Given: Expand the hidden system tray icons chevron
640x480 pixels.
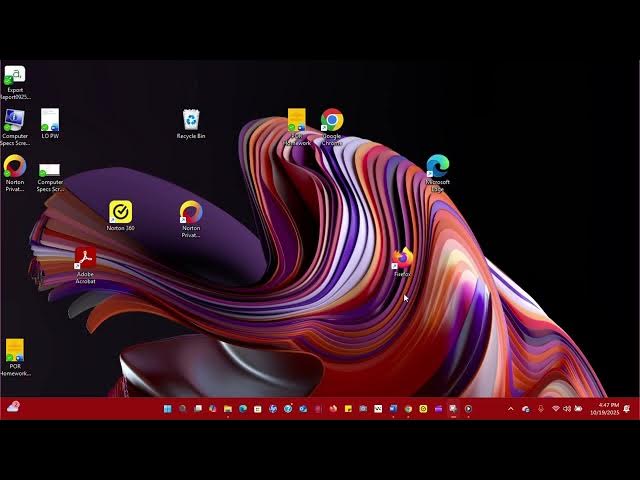Looking at the screenshot, I should pos(511,409).
